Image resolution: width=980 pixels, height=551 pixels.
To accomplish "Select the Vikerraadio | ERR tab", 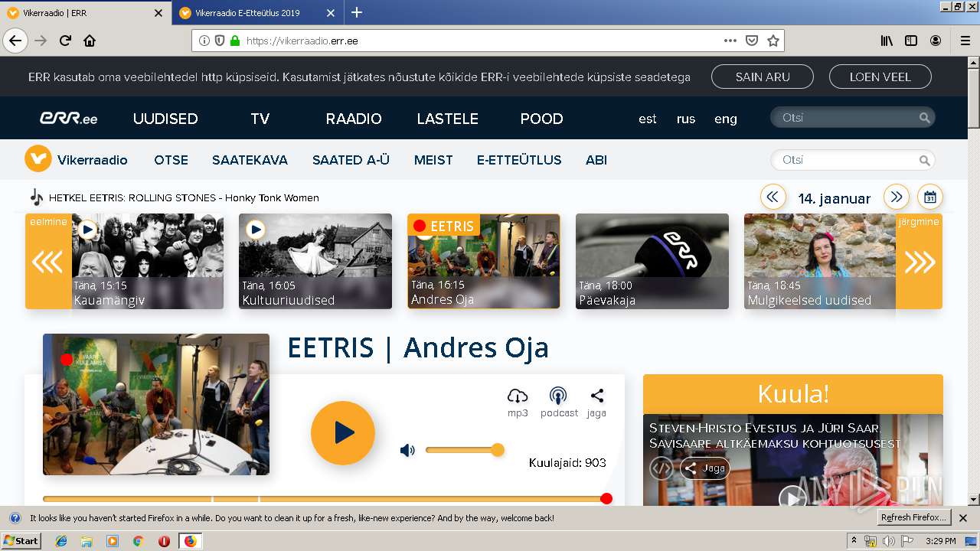I will click(x=84, y=13).
